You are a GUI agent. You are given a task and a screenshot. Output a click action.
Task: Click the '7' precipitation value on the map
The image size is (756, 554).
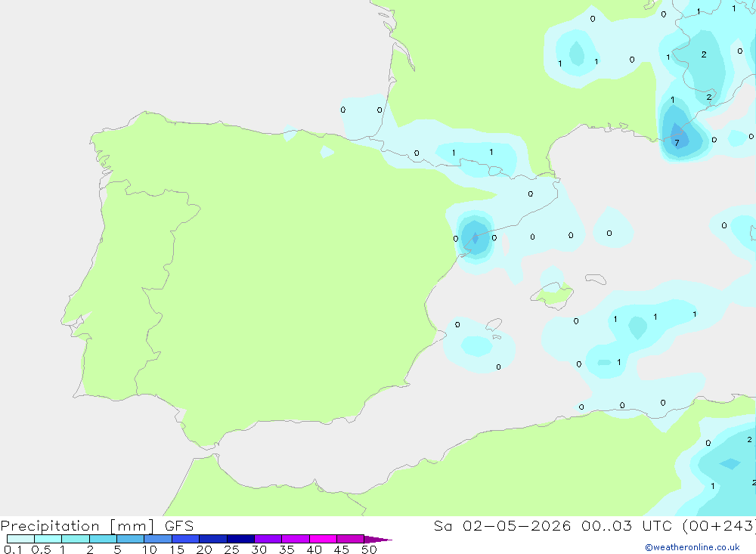point(677,143)
